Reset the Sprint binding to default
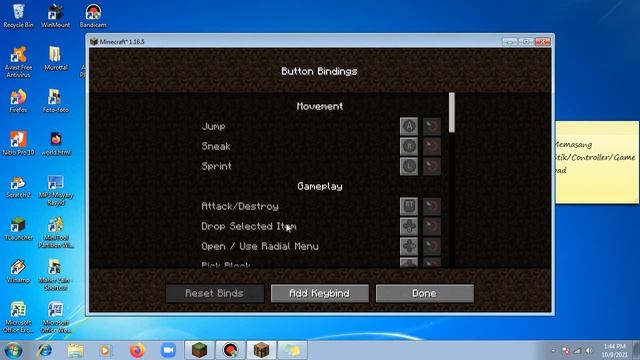Viewport: 640px width, 360px height. pyautogui.click(x=432, y=166)
